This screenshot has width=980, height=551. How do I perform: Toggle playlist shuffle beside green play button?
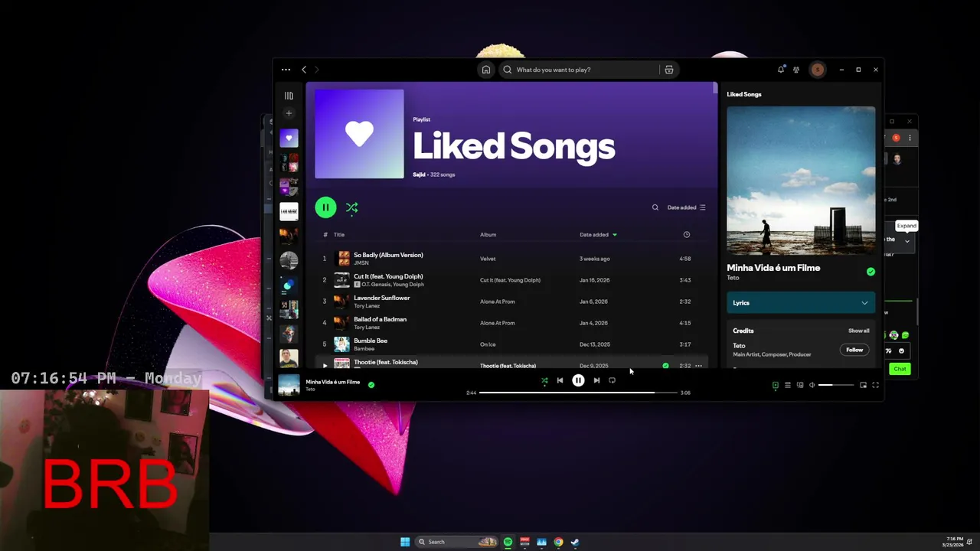pyautogui.click(x=351, y=207)
